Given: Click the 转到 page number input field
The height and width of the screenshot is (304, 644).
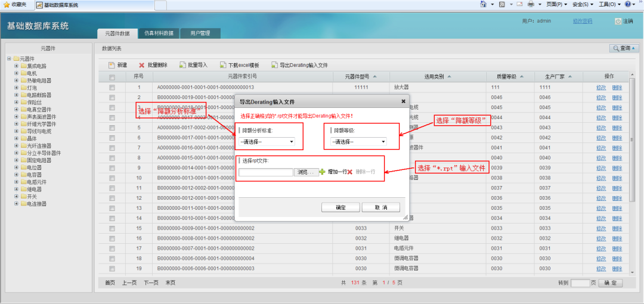Looking at the screenshot, I should pos(580,283).
